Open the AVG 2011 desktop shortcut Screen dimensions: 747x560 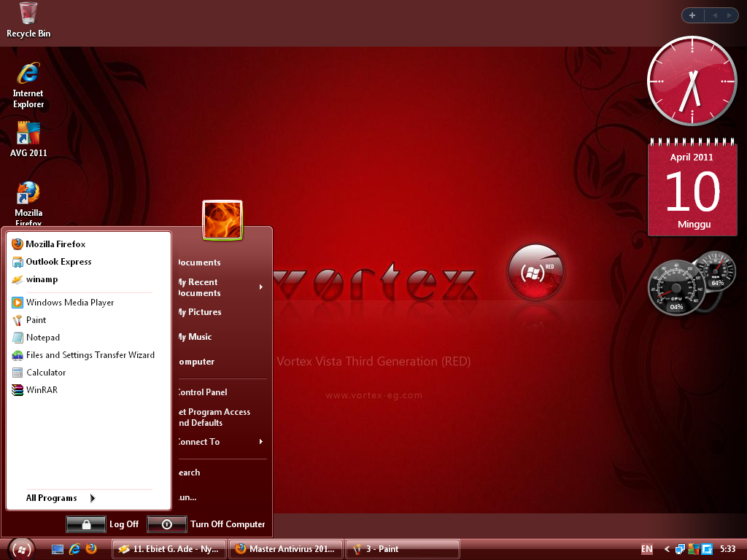[x=28, y=139]
